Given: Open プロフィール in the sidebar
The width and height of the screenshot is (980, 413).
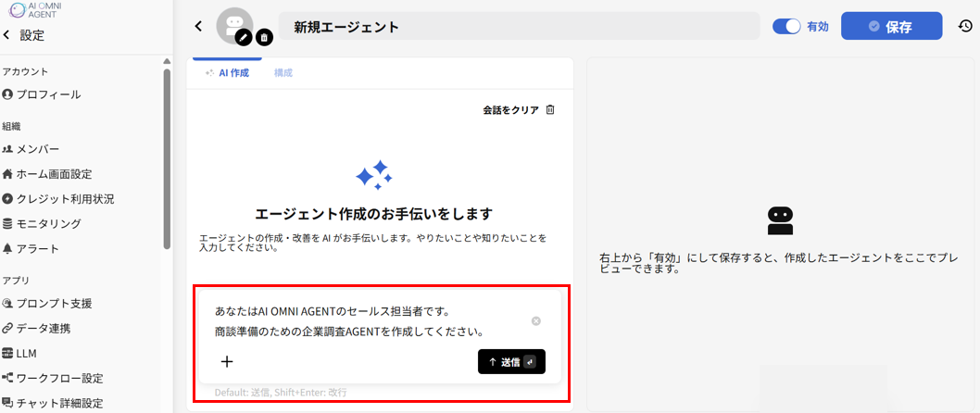Looking at the screenshot, I should (x=48, y=94).
